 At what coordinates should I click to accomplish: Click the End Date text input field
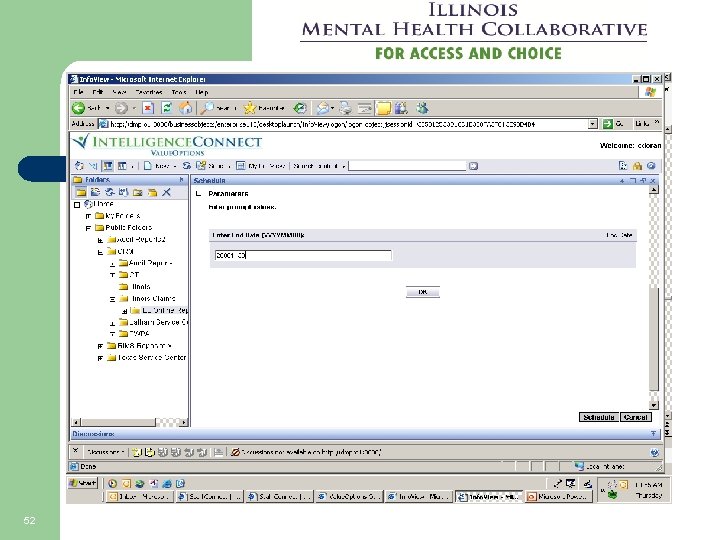click(x=303, y=255)
